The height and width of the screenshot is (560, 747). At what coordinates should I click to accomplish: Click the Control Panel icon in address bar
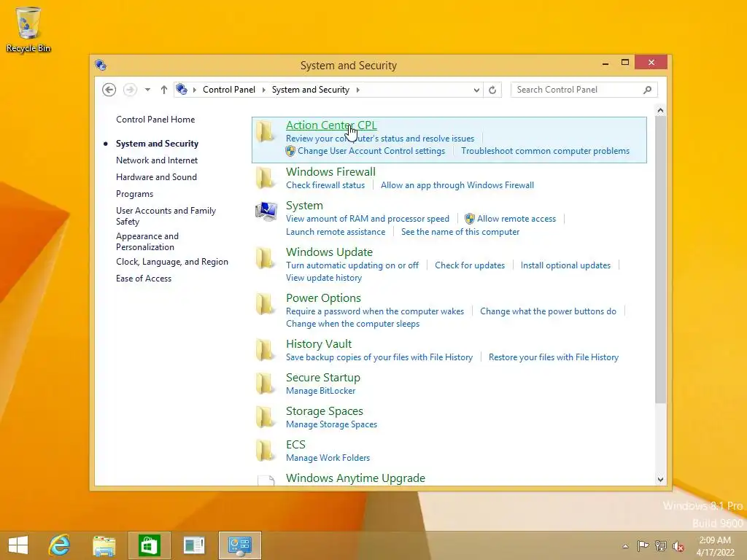182,89
